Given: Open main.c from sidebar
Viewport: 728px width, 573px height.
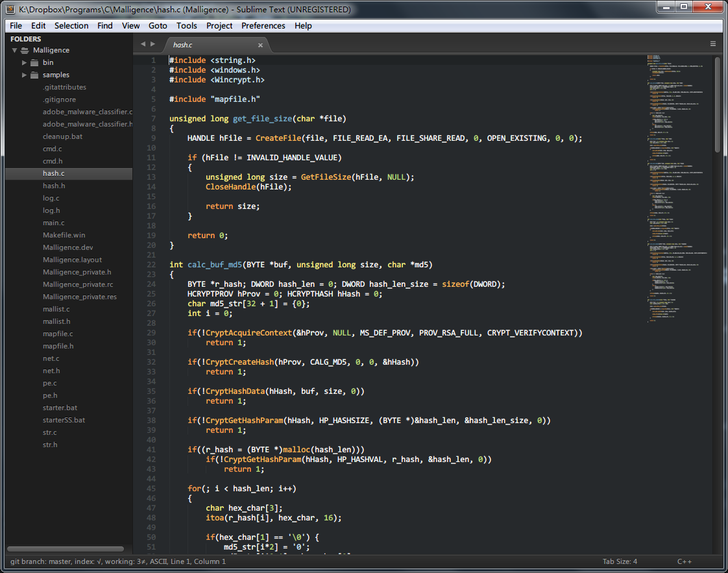Looking at the screenshot, I should [x=53, y=223].
